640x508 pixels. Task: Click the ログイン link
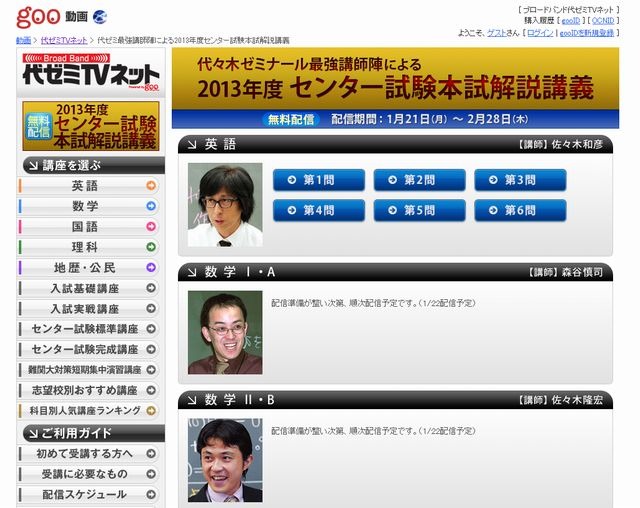tap(540, 33)
